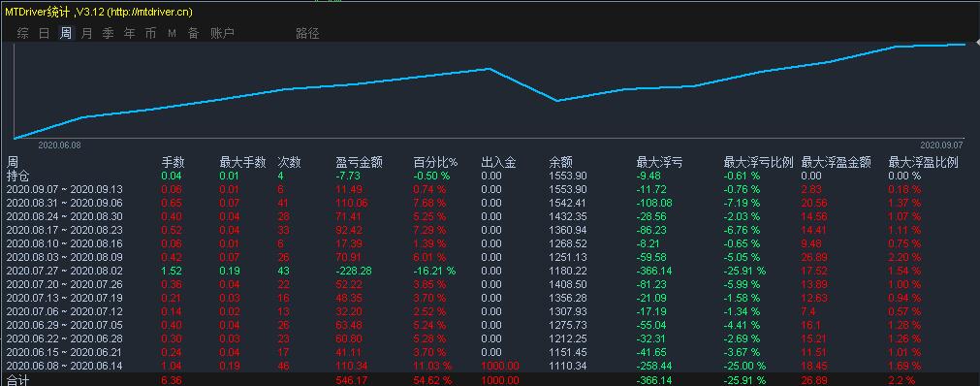
Task: Select the 周 weekly tab
Action: click(66, 34)
